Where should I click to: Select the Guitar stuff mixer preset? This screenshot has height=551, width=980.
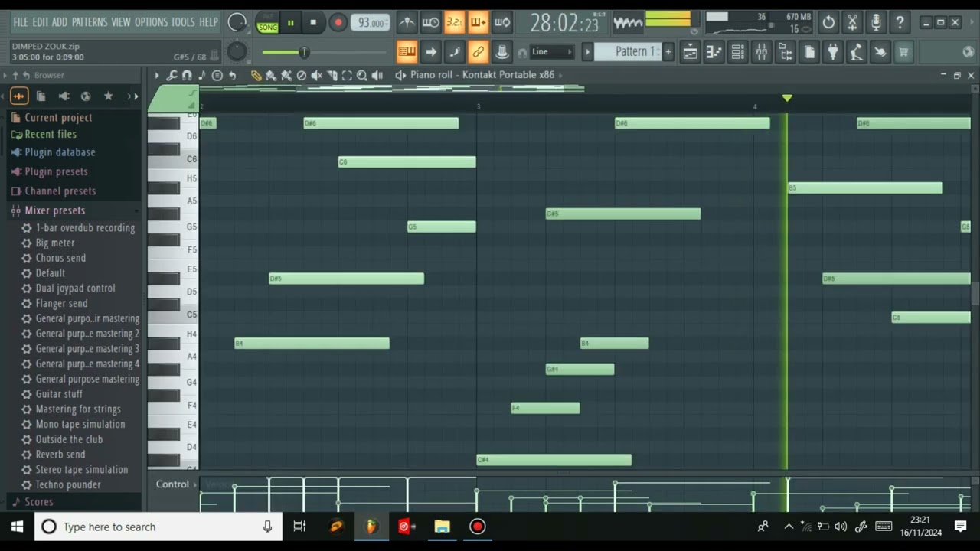coord(59,394)
